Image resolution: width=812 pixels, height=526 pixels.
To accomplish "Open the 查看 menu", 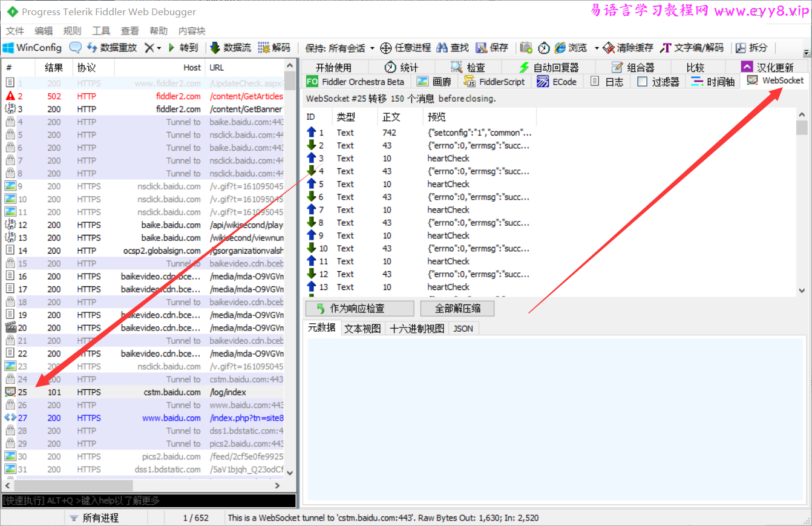I will point(129,31).
